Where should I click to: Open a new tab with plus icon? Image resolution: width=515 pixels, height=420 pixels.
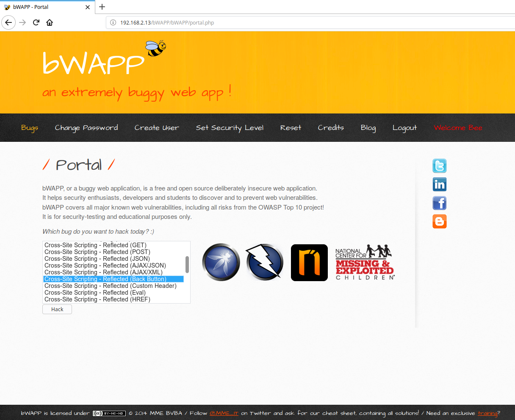[x=102, y=7]
